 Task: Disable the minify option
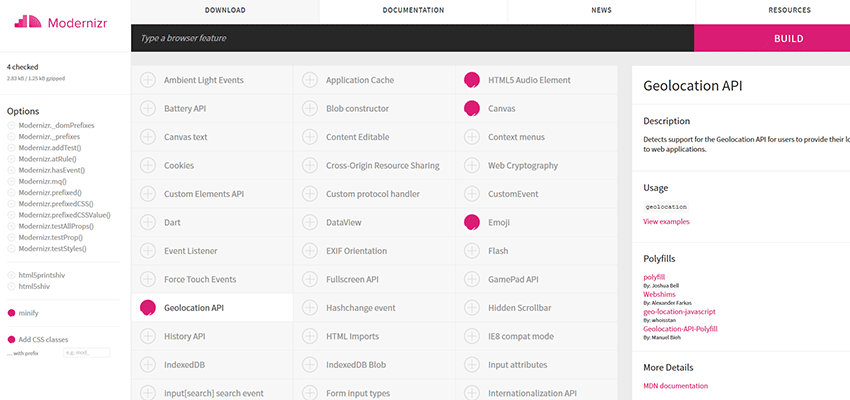tap(12, 312)
